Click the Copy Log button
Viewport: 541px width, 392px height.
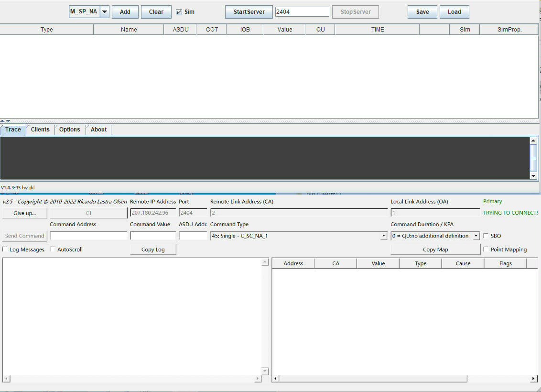[x=153, y=250]
